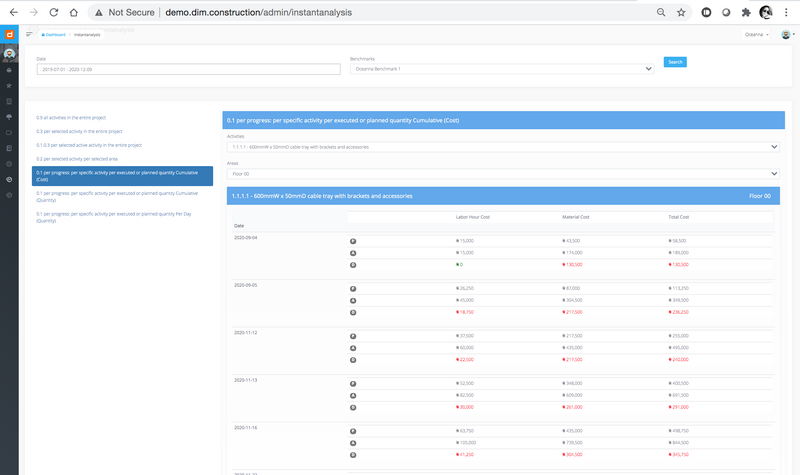
Task: Open the notebook icon in left sidebar
Action: [9, 148]
